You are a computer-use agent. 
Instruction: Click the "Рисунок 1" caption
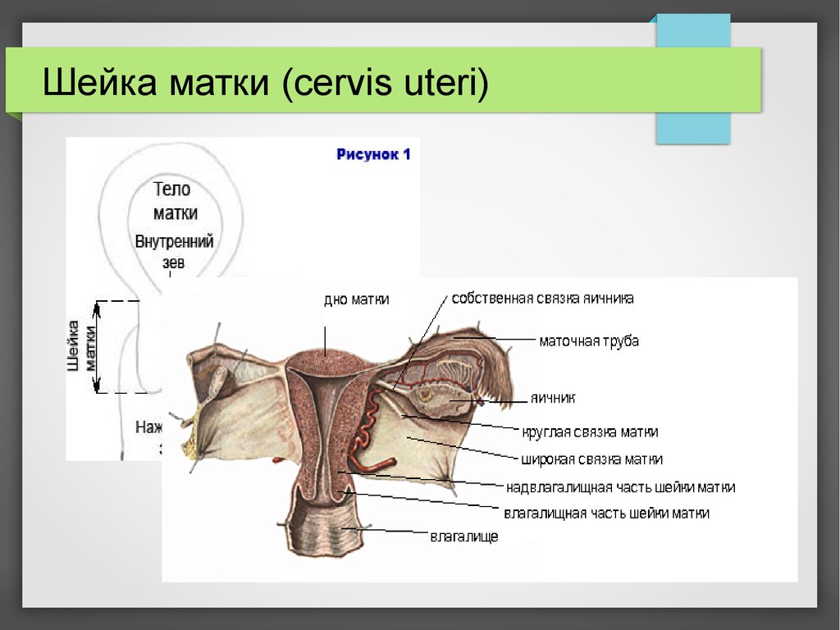point(373,154)
